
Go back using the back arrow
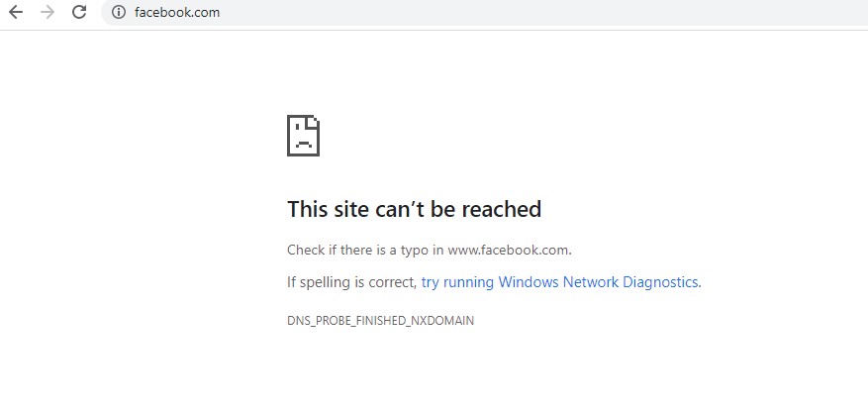point(16,12)
